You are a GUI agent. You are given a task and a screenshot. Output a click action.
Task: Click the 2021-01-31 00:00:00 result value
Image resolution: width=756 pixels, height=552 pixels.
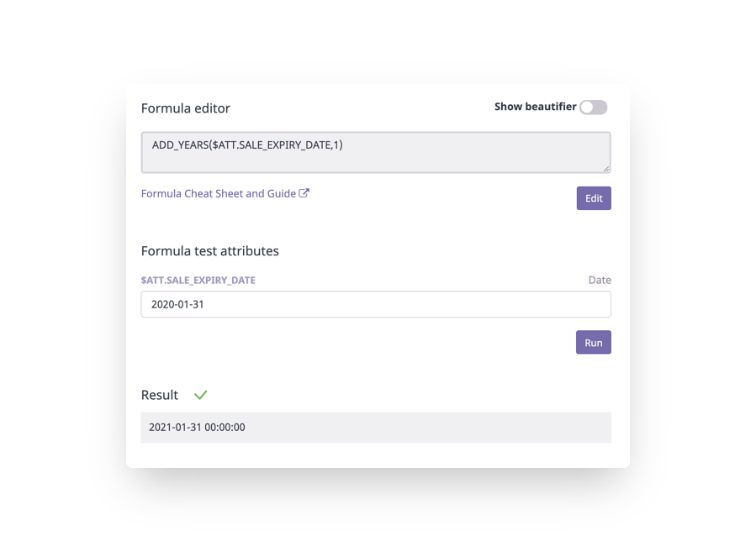tap(197, 428)
